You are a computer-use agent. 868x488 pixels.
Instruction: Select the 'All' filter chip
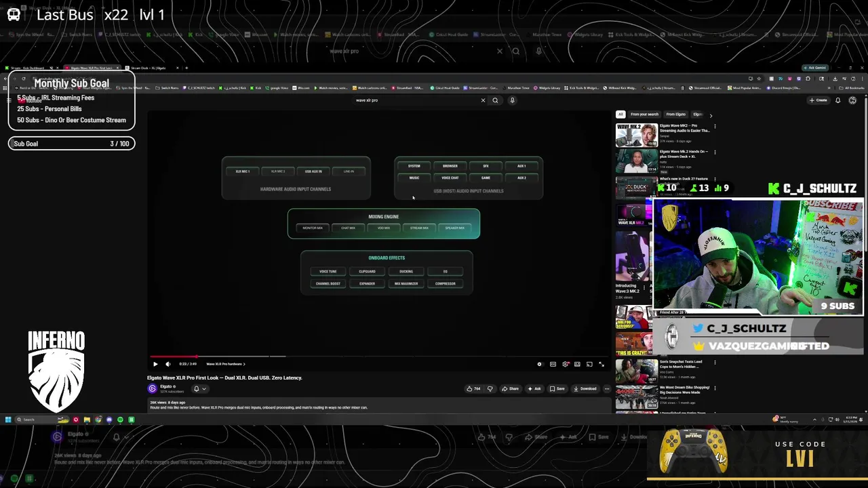coord(620,114)
